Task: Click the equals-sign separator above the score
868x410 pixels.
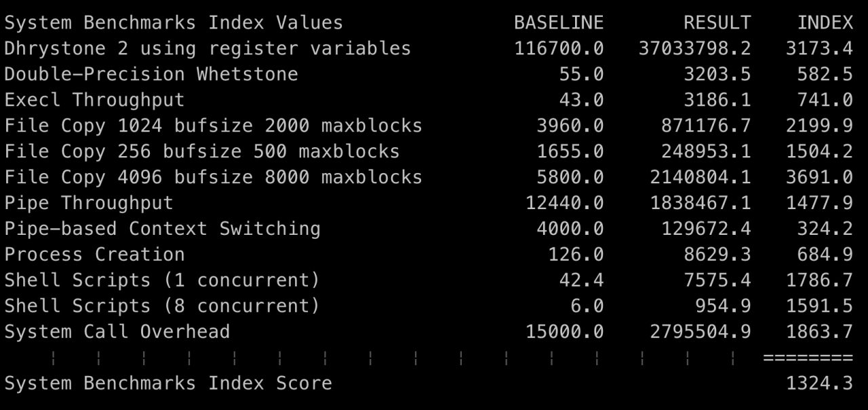Action: tap(808, 357)
